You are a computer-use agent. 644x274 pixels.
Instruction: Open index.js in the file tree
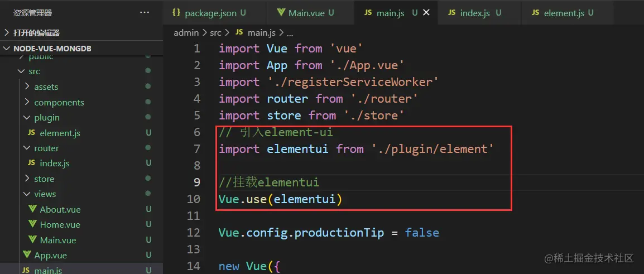[x=55, y=164]
